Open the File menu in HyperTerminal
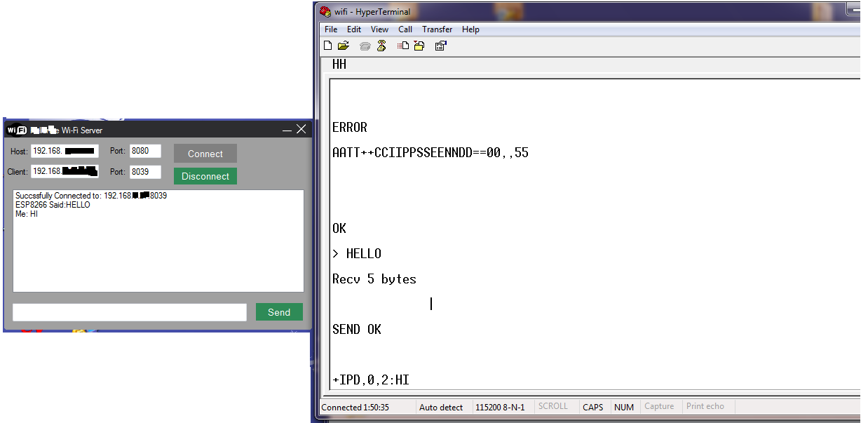The width and height of the screenshot is (868, 423). pos(331,29)
